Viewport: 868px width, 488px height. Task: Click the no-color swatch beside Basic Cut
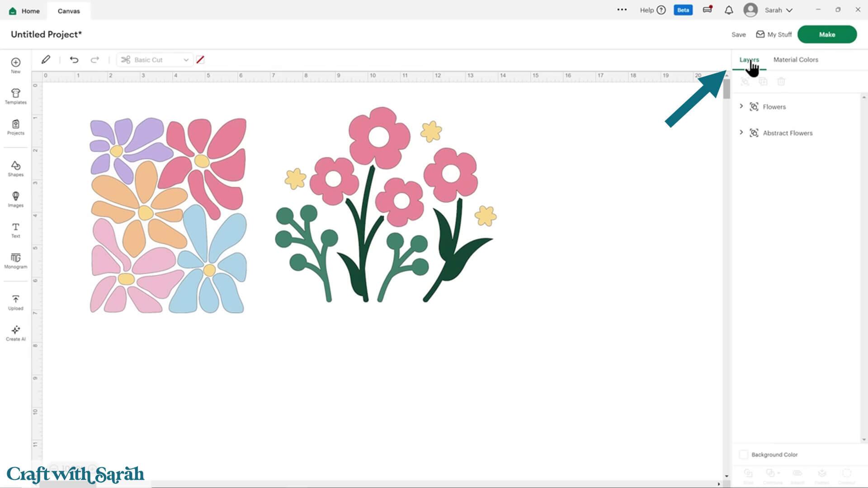(x=200, y=60)
